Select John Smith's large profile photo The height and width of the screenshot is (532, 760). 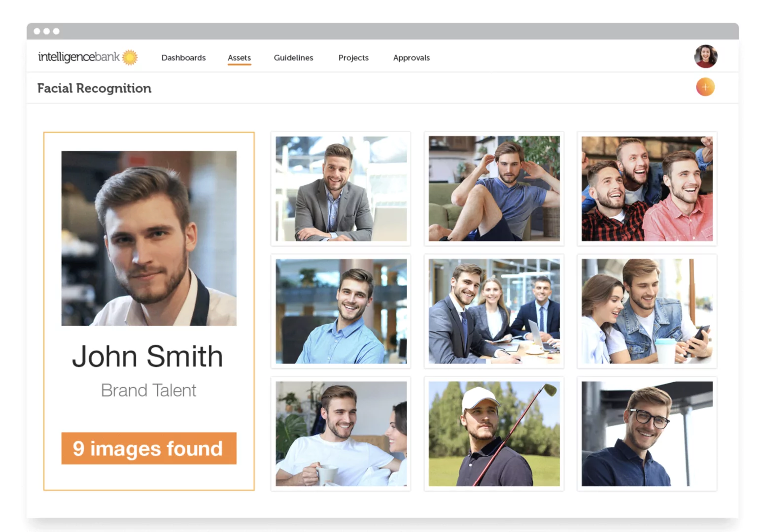point(149,238)
